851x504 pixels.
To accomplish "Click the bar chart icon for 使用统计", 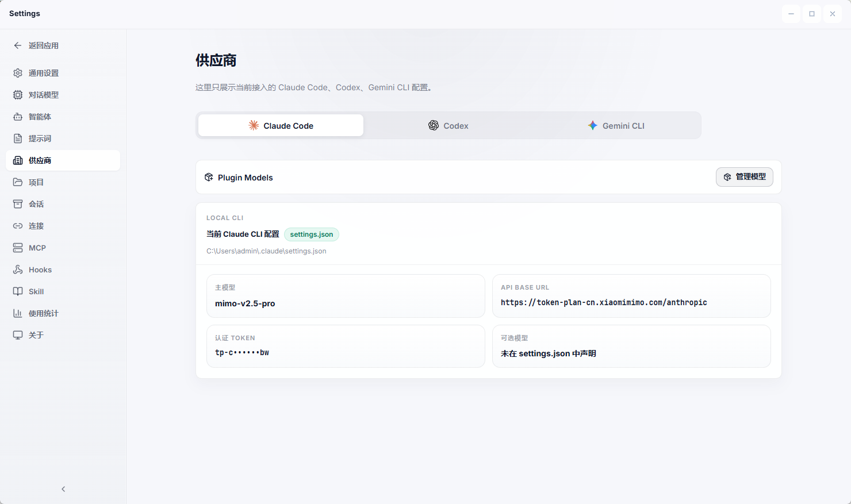I will [x=18, y=313].
